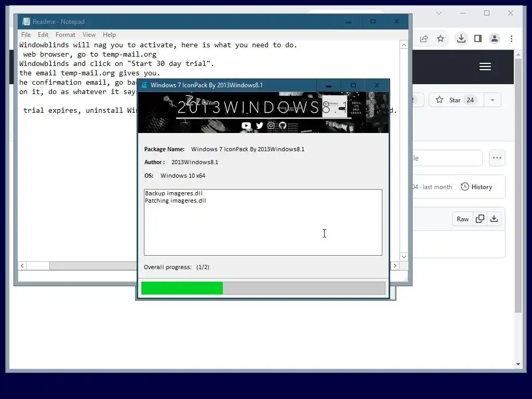The height and width of the screenshot is (399, 532).
Task: Click the GitHub icon in the installer banner
Action: pyautogui.click(x=283, y=126)
